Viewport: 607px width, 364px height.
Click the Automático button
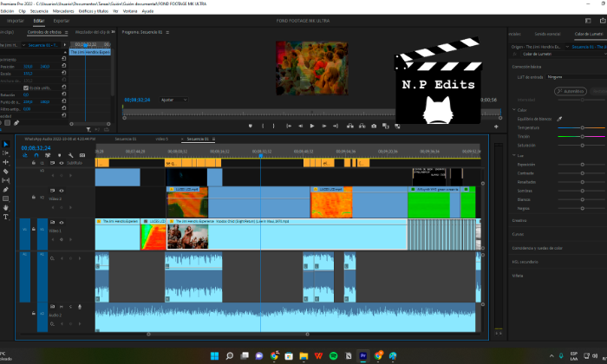click(571, 91)
